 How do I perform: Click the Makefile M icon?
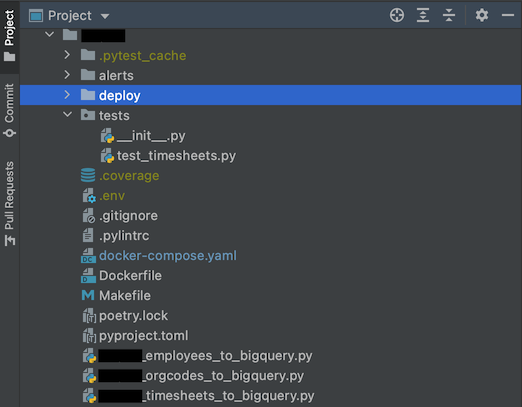pos(88,295)
